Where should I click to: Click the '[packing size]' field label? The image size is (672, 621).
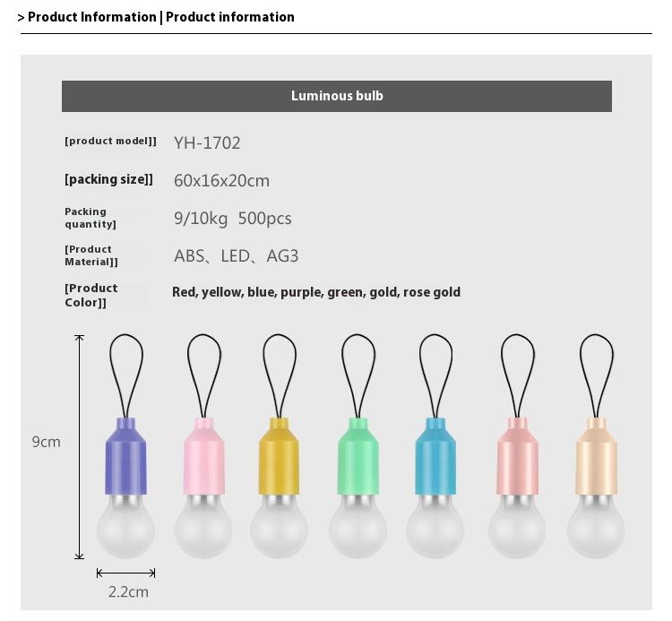pyautogui.click(x=108, y=179)
